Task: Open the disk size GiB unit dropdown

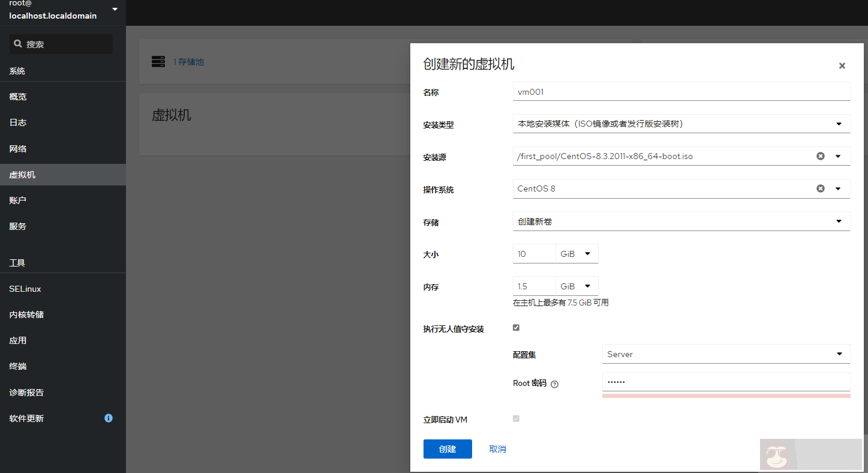Action: (x=577, y=253)
